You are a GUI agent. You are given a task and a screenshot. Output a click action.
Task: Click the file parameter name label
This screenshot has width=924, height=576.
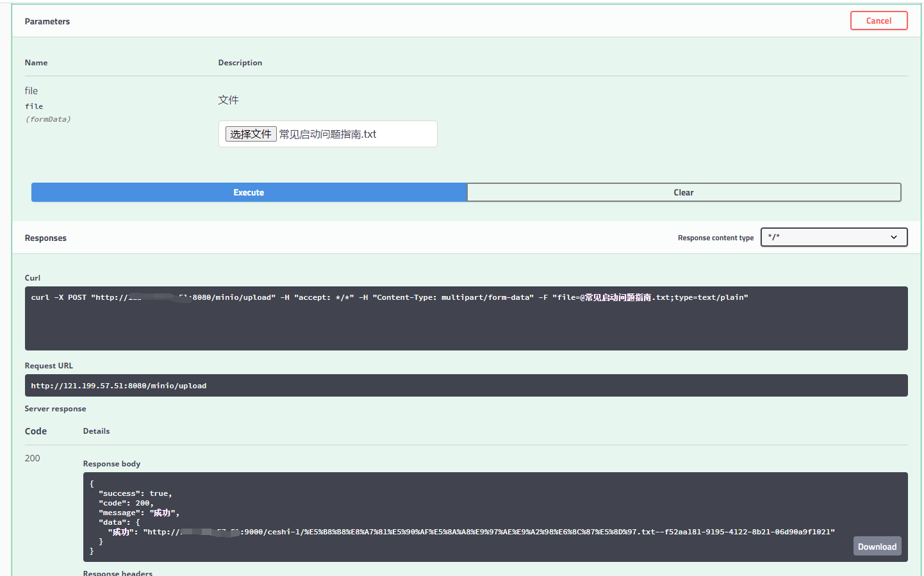coord(31,90)
